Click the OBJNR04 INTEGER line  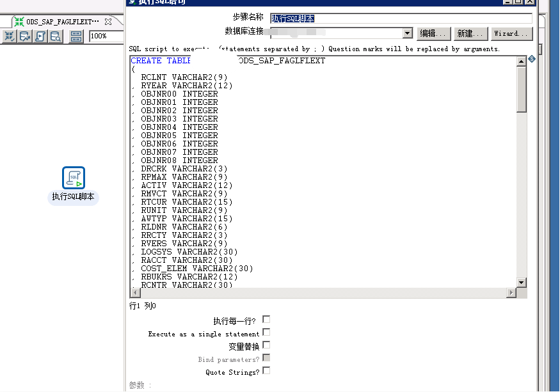point(179,127)
